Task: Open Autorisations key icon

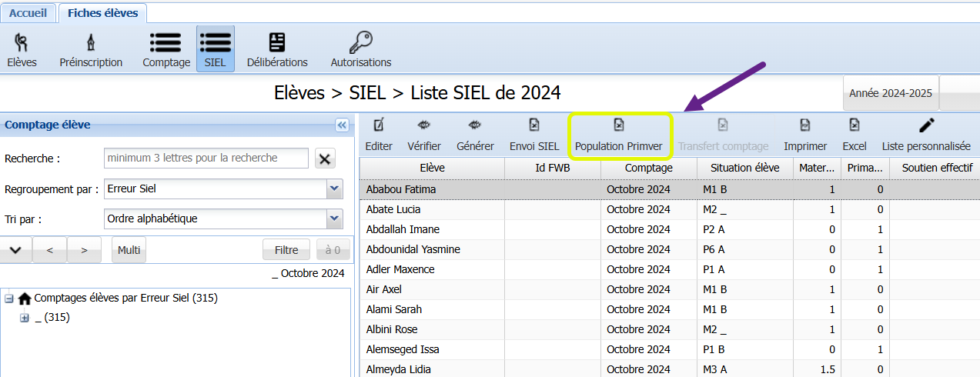Action: tap(361, 42)
